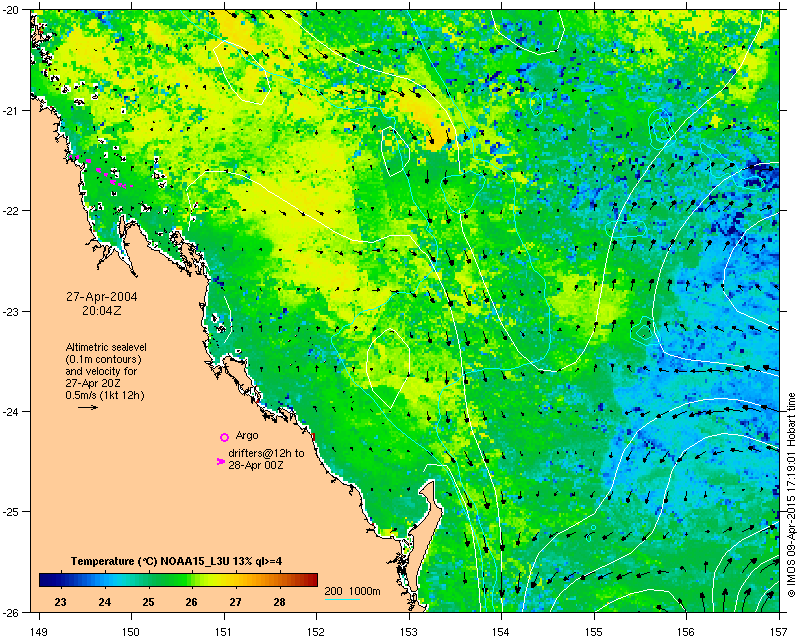Click the 'Argo' legend label
The image size is (800, 640).
(x=247, y=435)
